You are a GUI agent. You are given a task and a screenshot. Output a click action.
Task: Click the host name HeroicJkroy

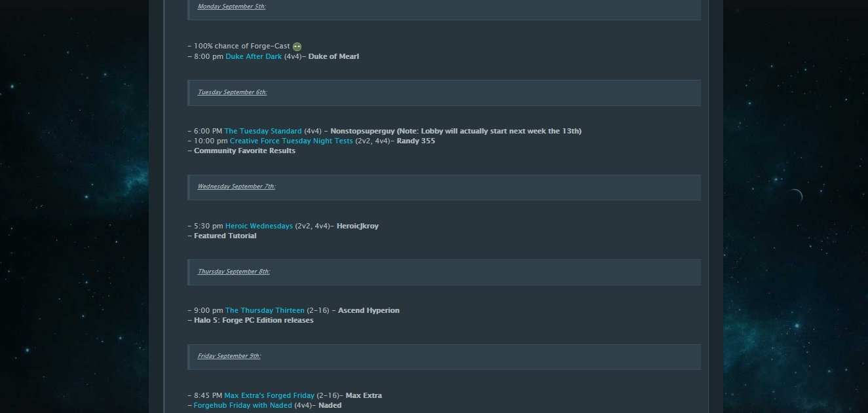click(358, 226)
